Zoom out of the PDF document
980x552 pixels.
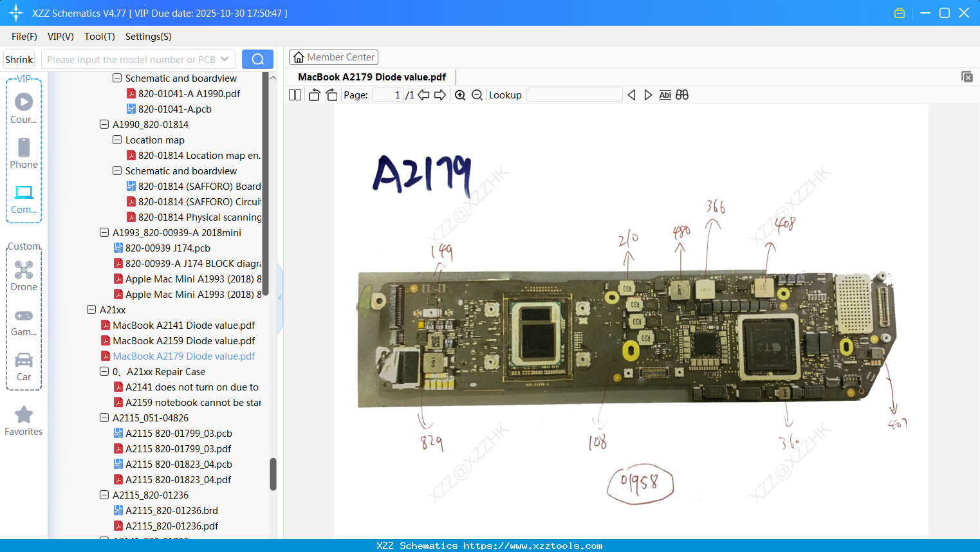pos(477,95)
